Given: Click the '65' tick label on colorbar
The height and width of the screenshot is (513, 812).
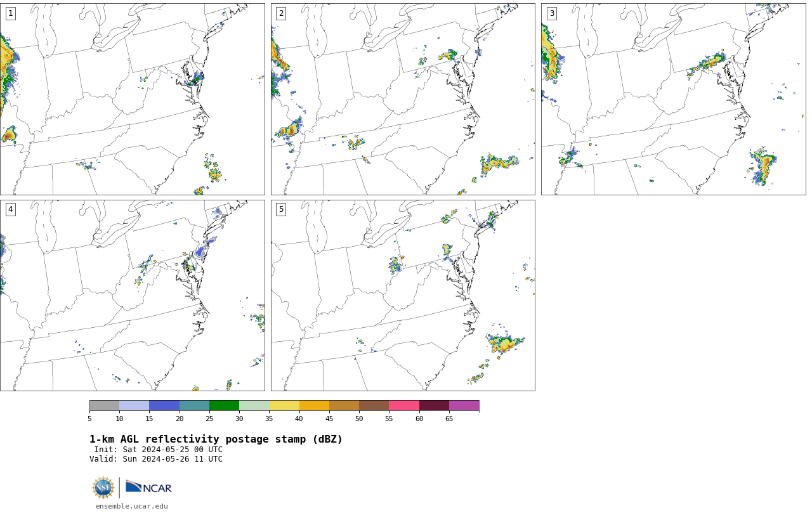Looking at the screenshot, I should (449, 419).
